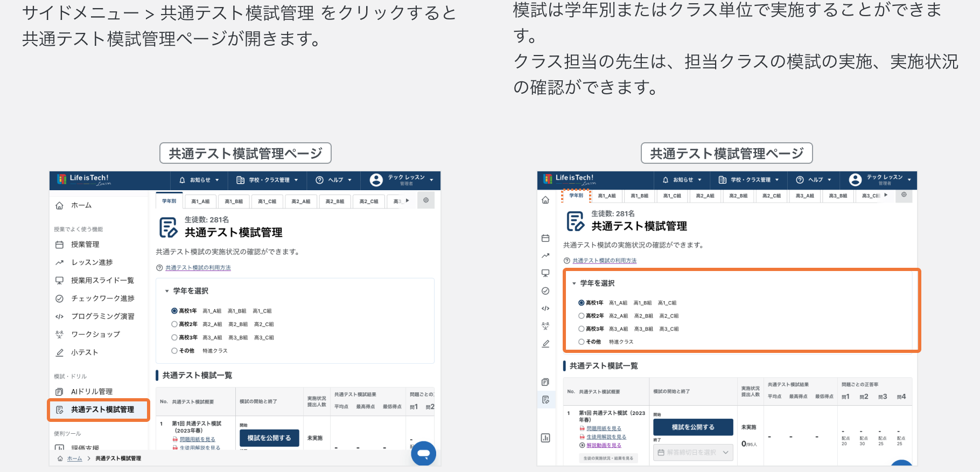Switch to 高1_A組 tab in the left screenshot
The width and height of the screenshot is (980, 472).
coord(200,202)
